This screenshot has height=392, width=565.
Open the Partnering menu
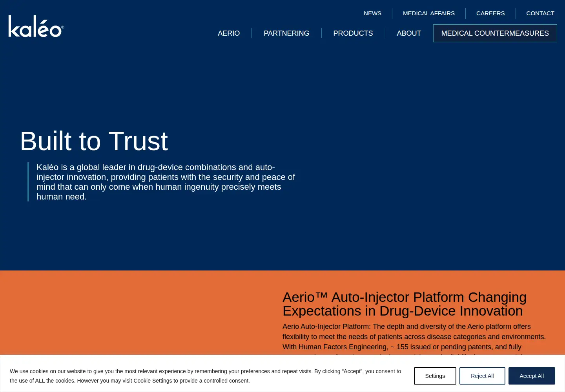pos(286,33)
